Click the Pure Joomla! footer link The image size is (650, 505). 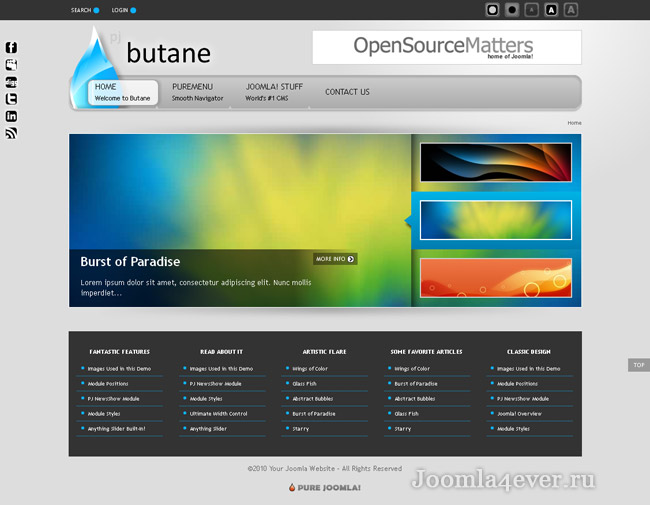click(x=325, y=488)
